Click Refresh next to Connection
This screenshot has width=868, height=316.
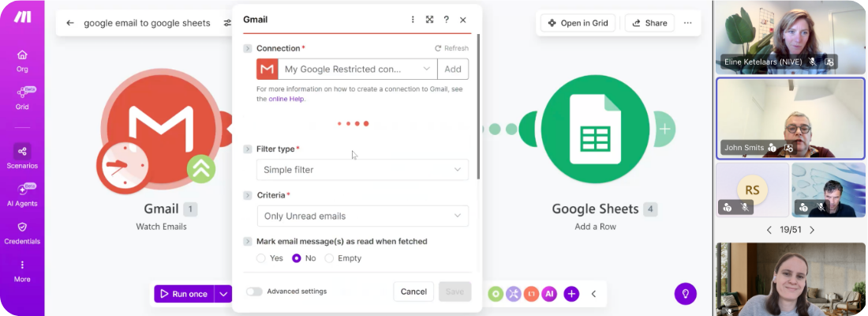[x=451, y=48]
